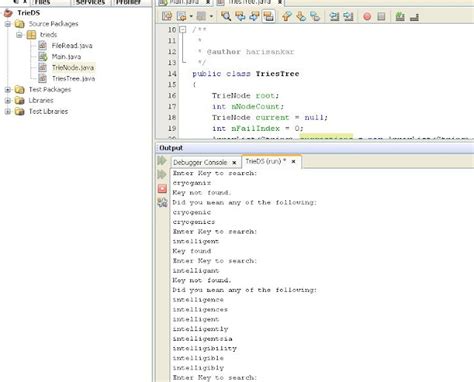This screenshot has height=382, width=474.
Task: Uncomment the selected lines
Action: (x=414, y=17)
